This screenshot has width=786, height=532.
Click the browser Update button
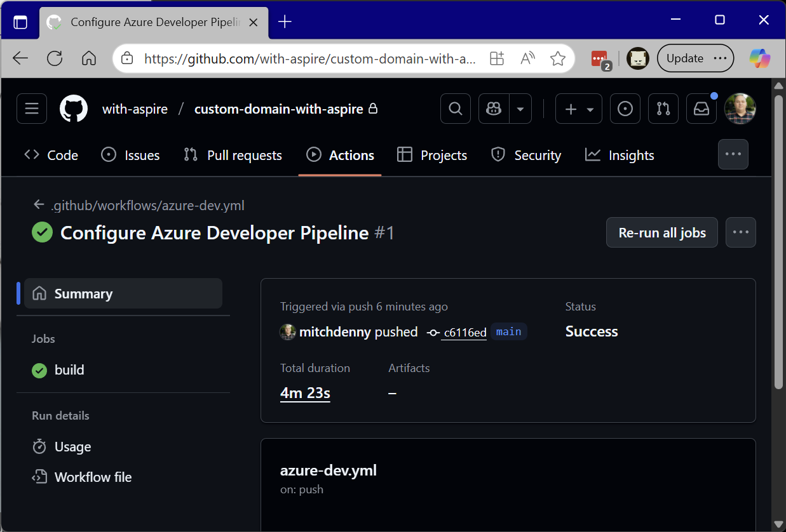coord(695,58)
